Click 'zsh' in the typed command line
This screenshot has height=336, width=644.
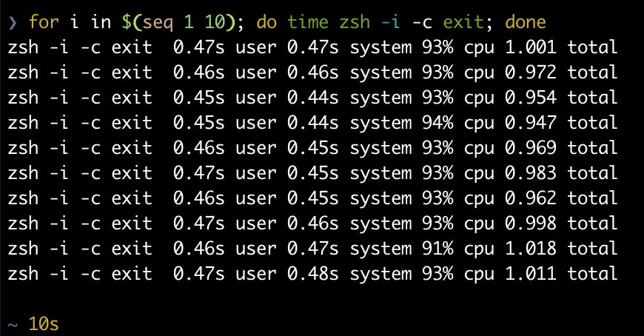(355, 21)
